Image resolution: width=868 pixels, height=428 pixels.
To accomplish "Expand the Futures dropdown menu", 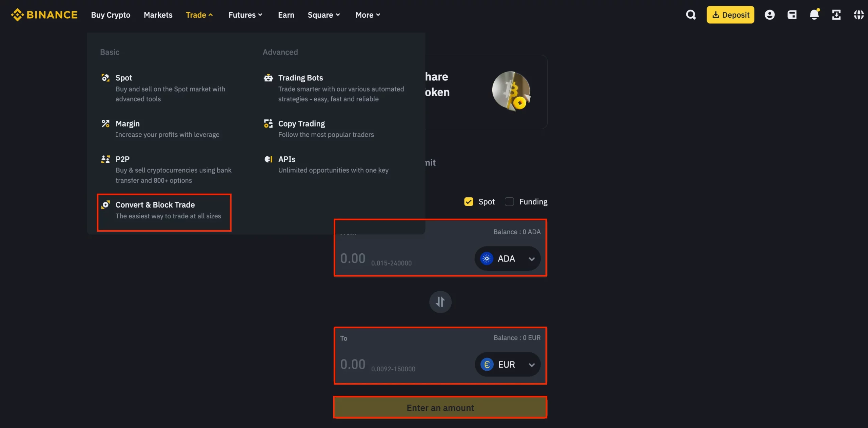I will click(245, 15).
